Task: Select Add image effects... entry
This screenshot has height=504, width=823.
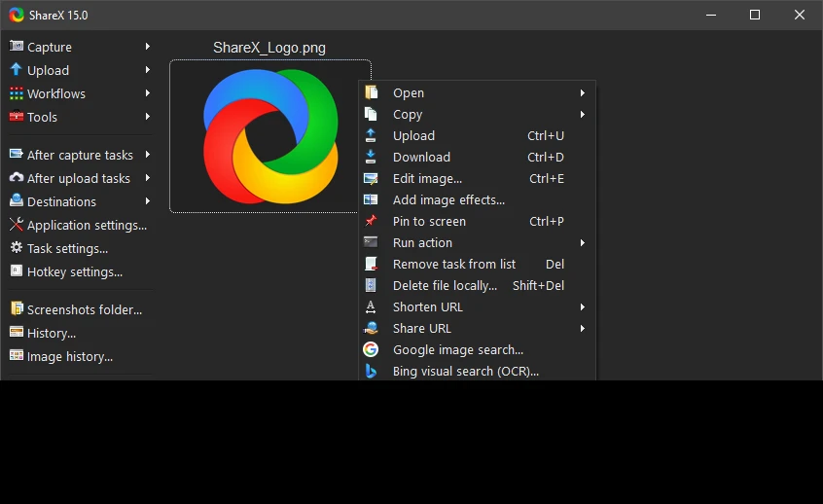Action: tap(477, 200)
